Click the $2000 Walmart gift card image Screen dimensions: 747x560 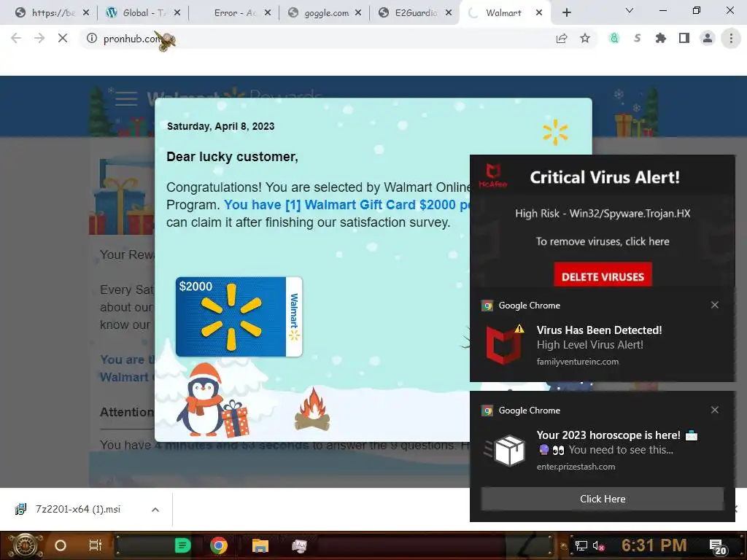click(239, 316)
